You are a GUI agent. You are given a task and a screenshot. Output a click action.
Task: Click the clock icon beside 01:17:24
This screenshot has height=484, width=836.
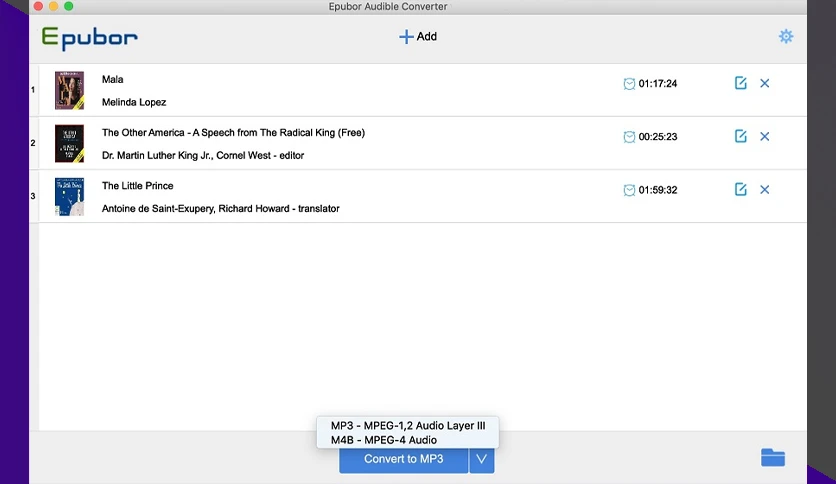pyautogui.click(x=629, y=84)
